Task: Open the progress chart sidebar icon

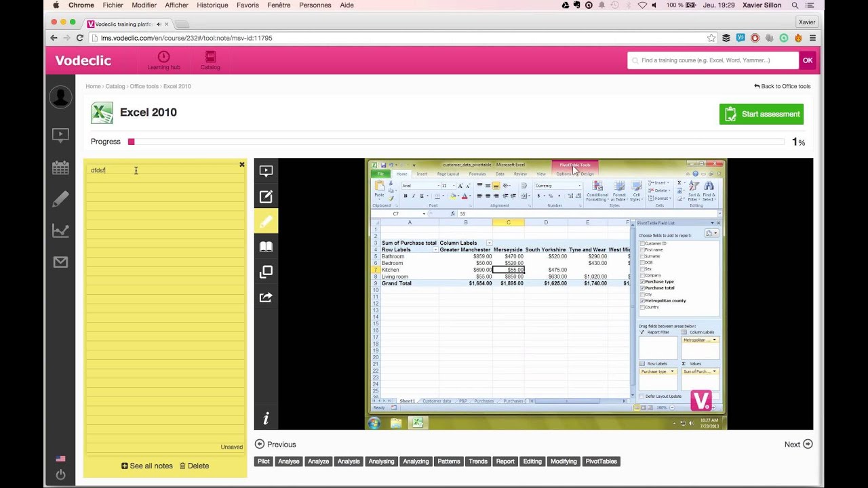Action: point(60,230)
